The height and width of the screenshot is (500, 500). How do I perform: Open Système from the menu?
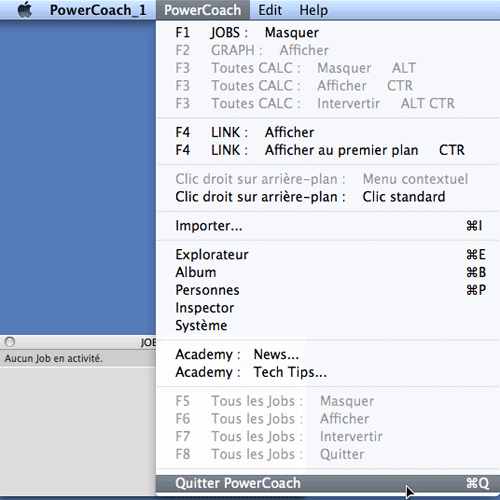(x=328, y=325)
